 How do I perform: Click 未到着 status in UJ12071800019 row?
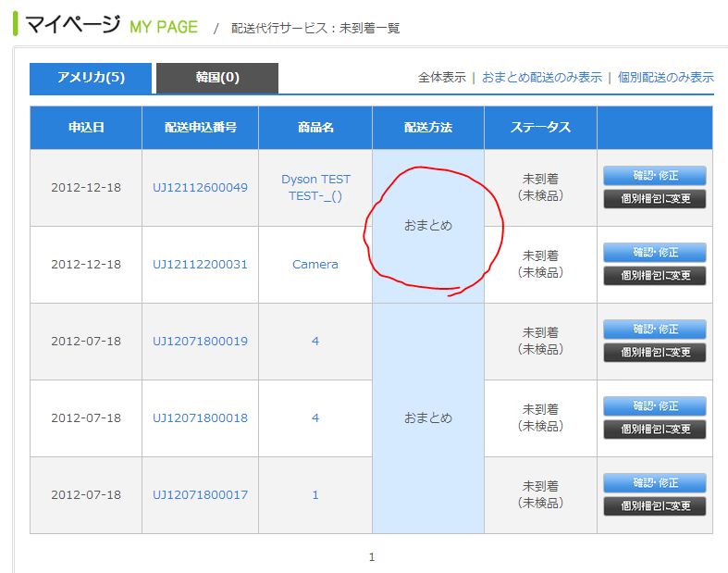pos(540,332)
